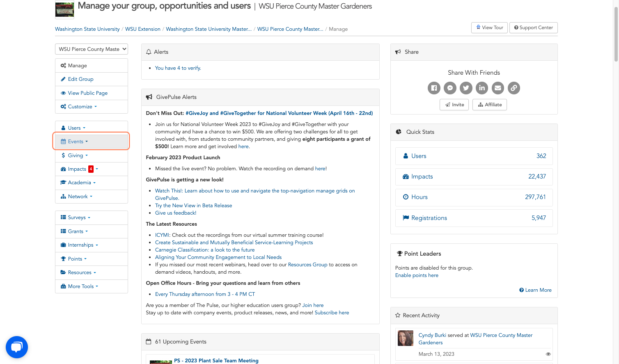The image size is (619, 364).
Task: Open Try the New View in Beta Release
Action: pos(193,206)
